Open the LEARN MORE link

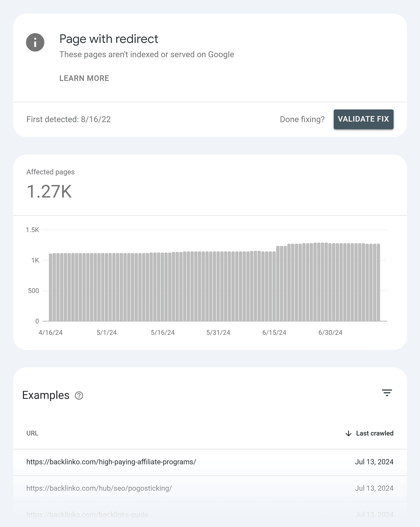click(84, 78)
